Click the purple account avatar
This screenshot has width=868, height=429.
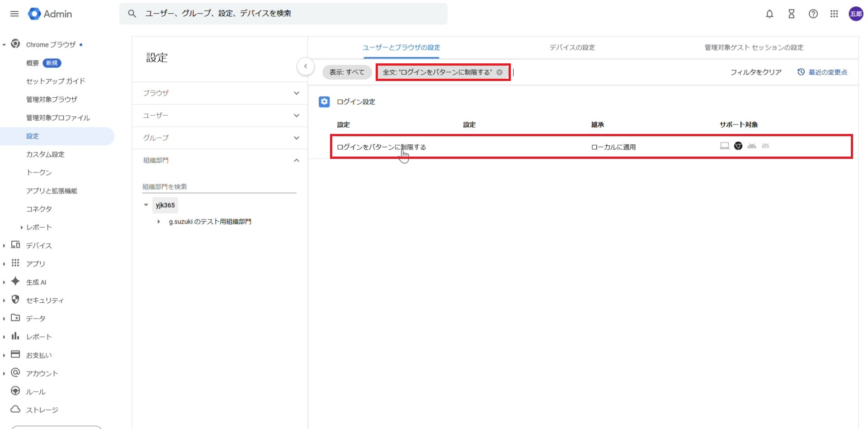click(856, 14)
